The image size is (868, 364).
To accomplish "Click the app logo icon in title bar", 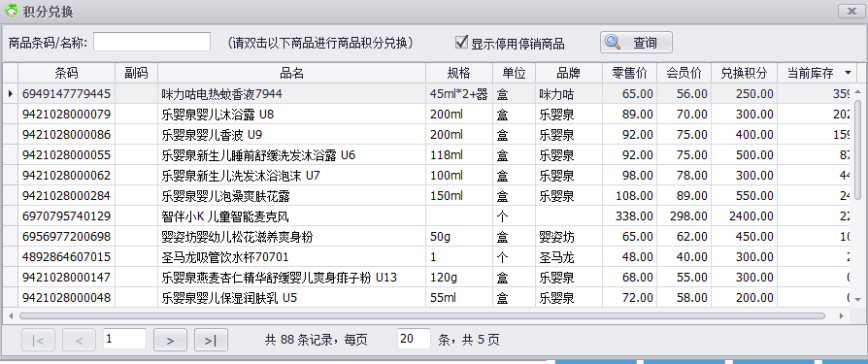I will pyautogui.click(x=11, y=11).
